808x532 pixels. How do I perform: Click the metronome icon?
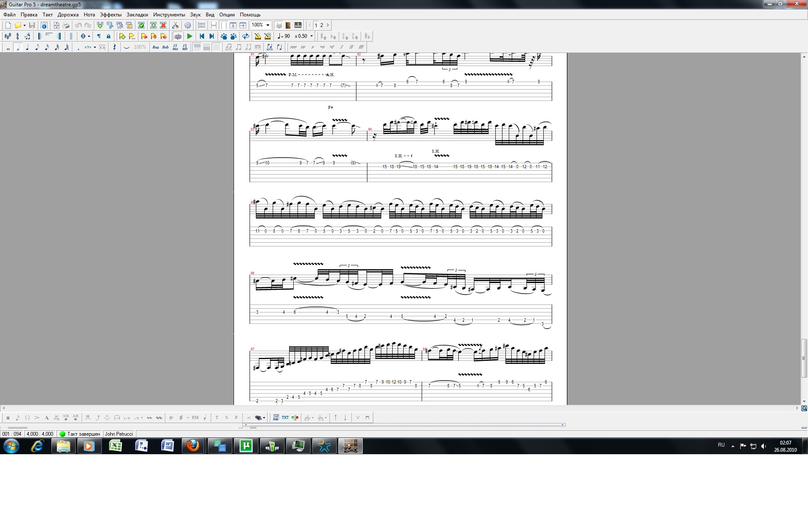click(258, 36)
